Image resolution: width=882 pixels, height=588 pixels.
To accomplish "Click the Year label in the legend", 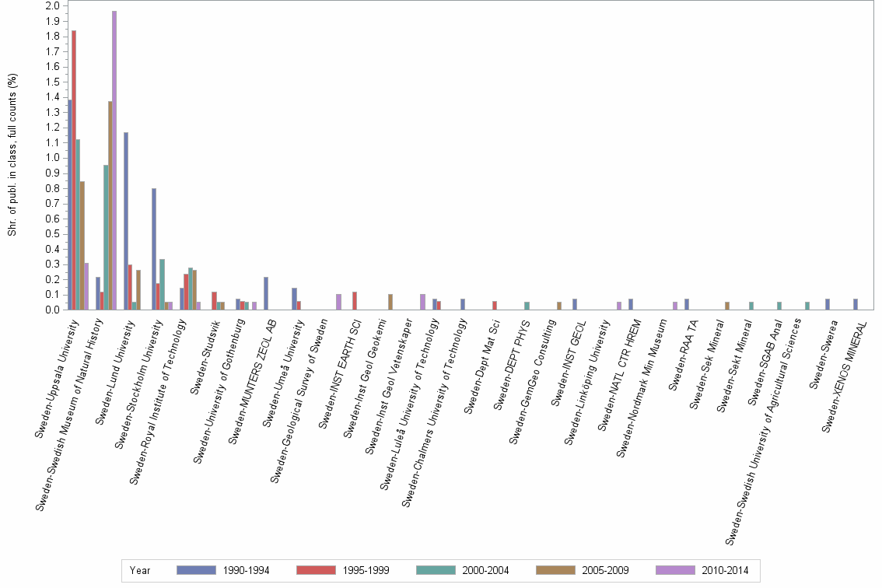I will [141, 570].
